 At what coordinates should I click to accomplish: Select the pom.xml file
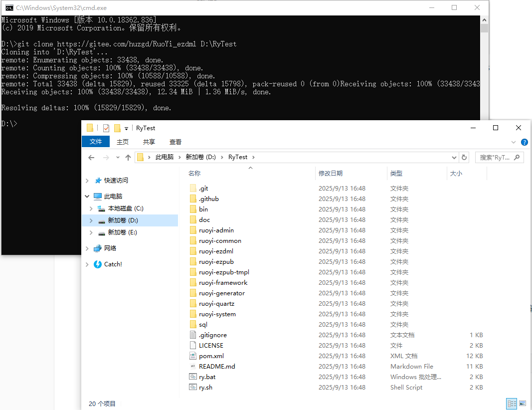(211, 356)
